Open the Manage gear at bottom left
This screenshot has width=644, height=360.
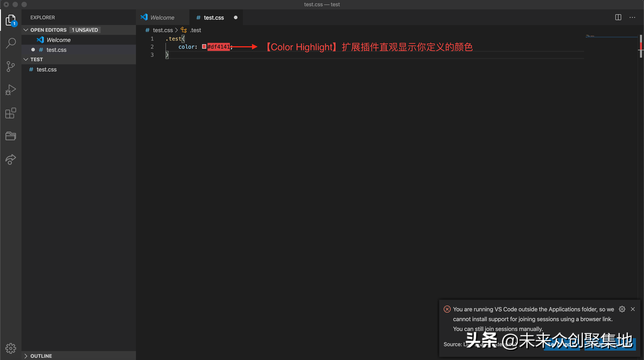coord(11,348)
